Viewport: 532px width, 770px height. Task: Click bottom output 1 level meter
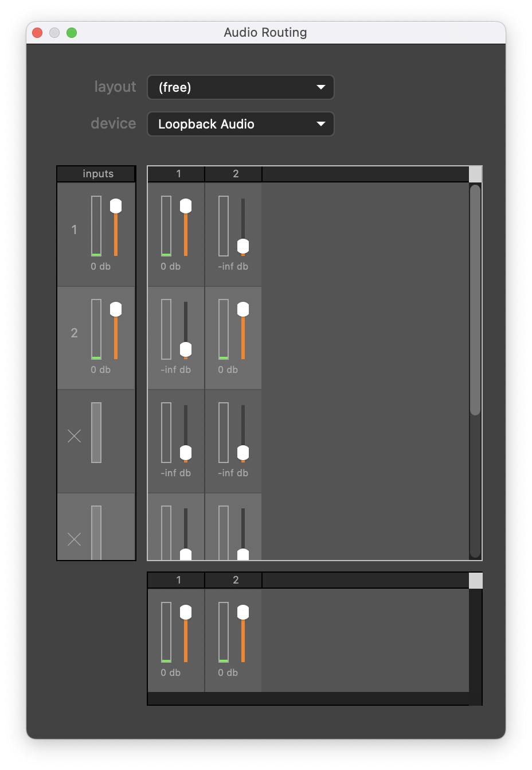click(x=166, y=632)
